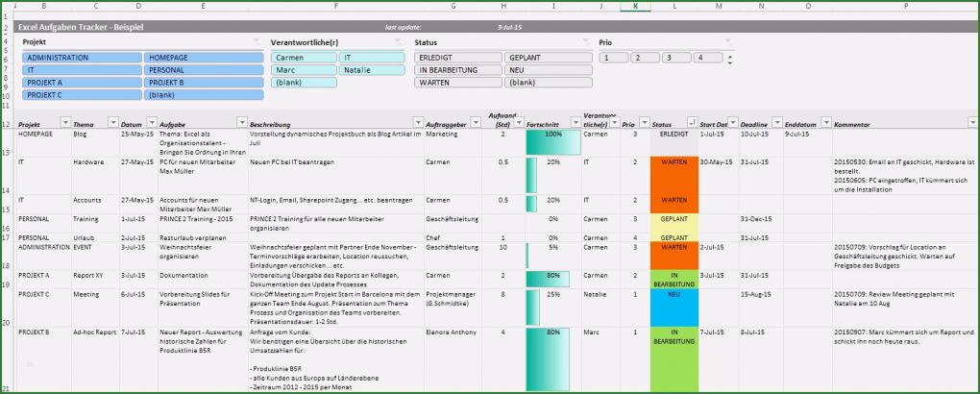Click the 25% progress cell for PROJEKT C
980x394 pixels.
[553, 308]
